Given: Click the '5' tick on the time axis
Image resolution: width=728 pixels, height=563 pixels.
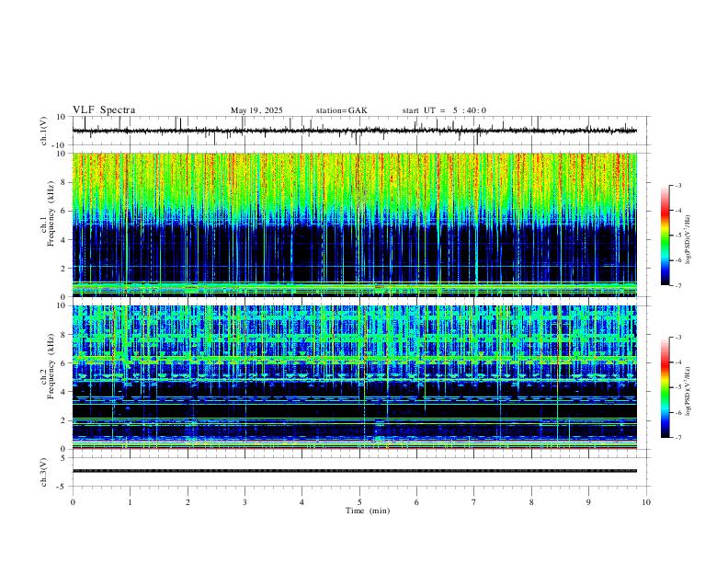Looking at the screenshot, I should pyautogui.click(x=359, y=502).
